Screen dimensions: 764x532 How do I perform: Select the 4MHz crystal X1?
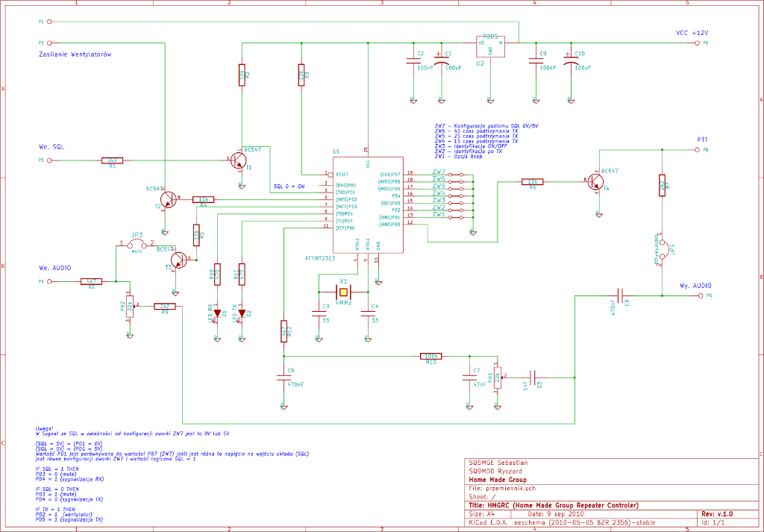[x=343, y=292]
